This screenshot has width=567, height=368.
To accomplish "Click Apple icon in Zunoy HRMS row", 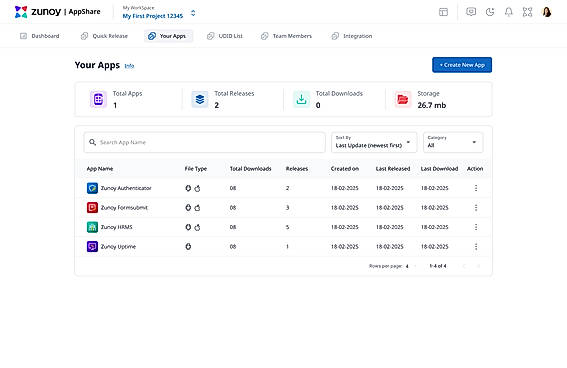I will coord(197,227).
